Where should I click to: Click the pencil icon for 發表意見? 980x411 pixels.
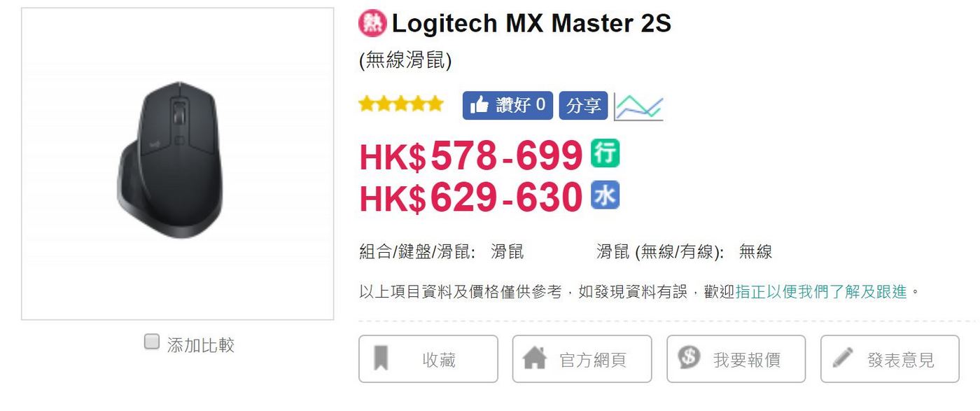(x=843, y=358)
